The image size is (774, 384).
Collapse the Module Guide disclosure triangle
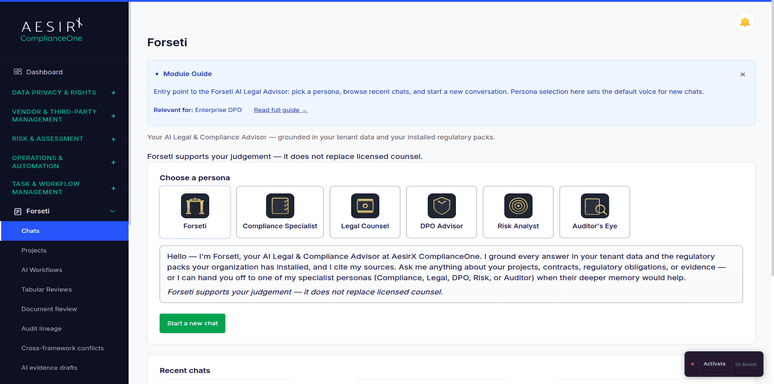click(157, 74)
